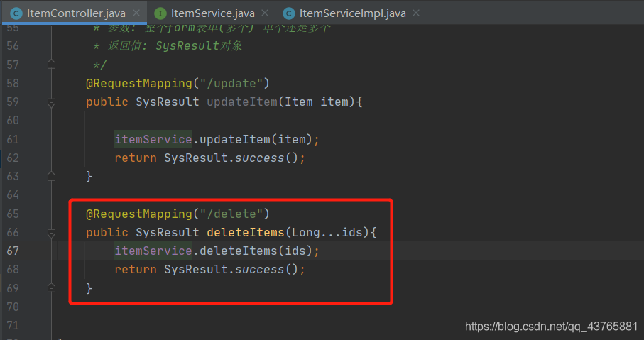Close the ItemService.java tab
Screen dimensions: 644x340
tap(265, 13)
